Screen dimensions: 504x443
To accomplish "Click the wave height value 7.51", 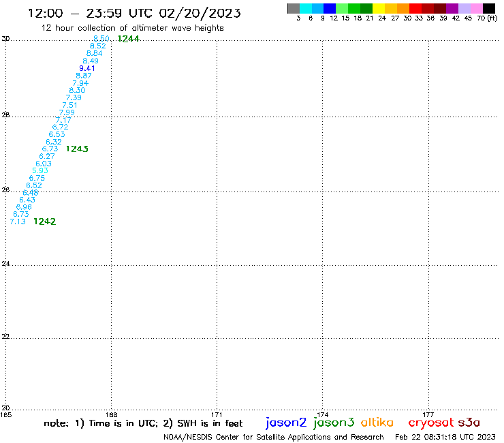I will (70, 105).
